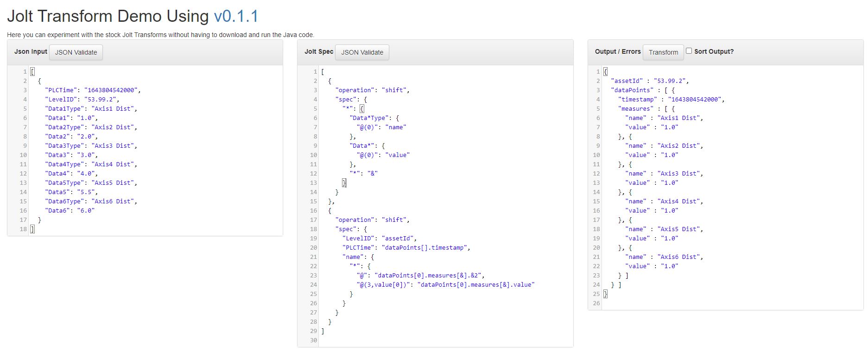
Task: Click the "Data6Type": "Axis6 Dist" input line
Action: point(91,201)
